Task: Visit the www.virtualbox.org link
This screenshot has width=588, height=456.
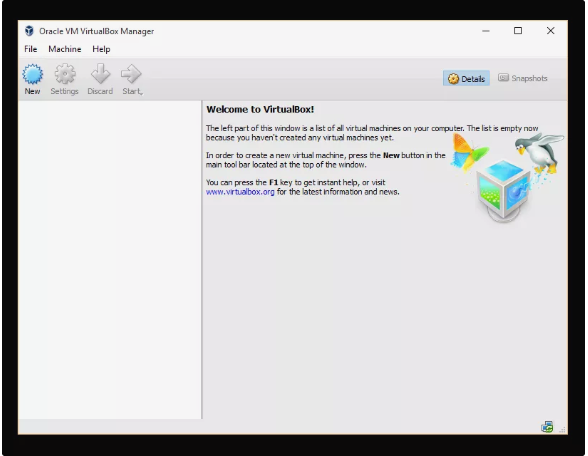Action: (240, 192)
